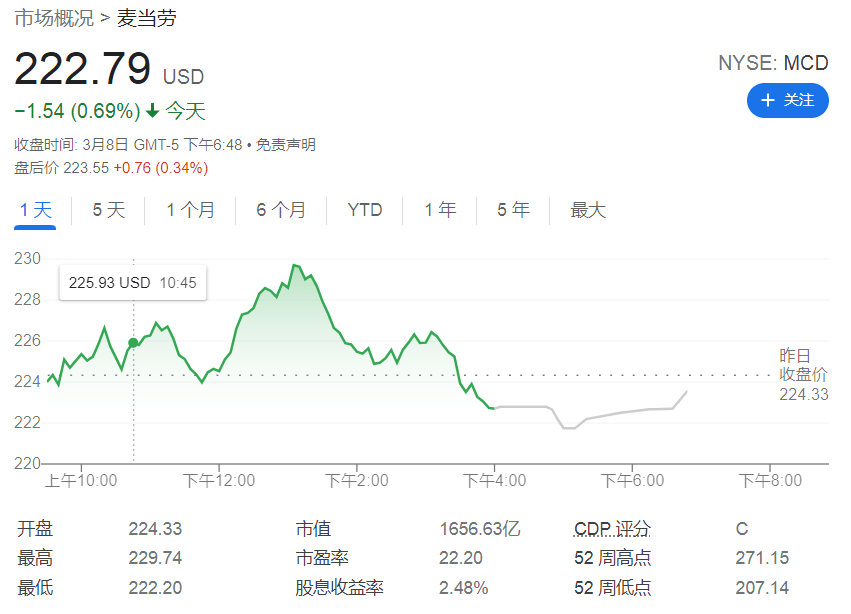Viewport: 851px width, 614px height.
Task: Click the 市值 label
Action: (x=313, y=529)
